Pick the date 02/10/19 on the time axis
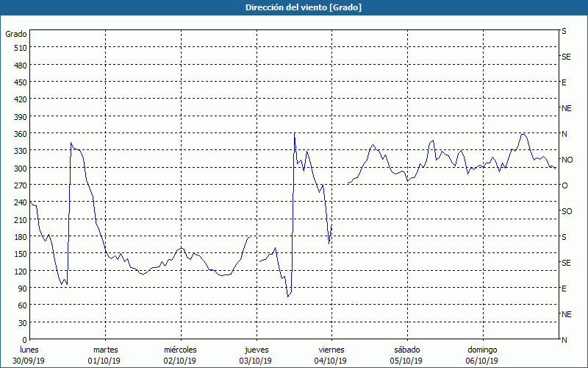Image resolution: width=588 pixels, height=368 pixels. (x=179, y=361)
